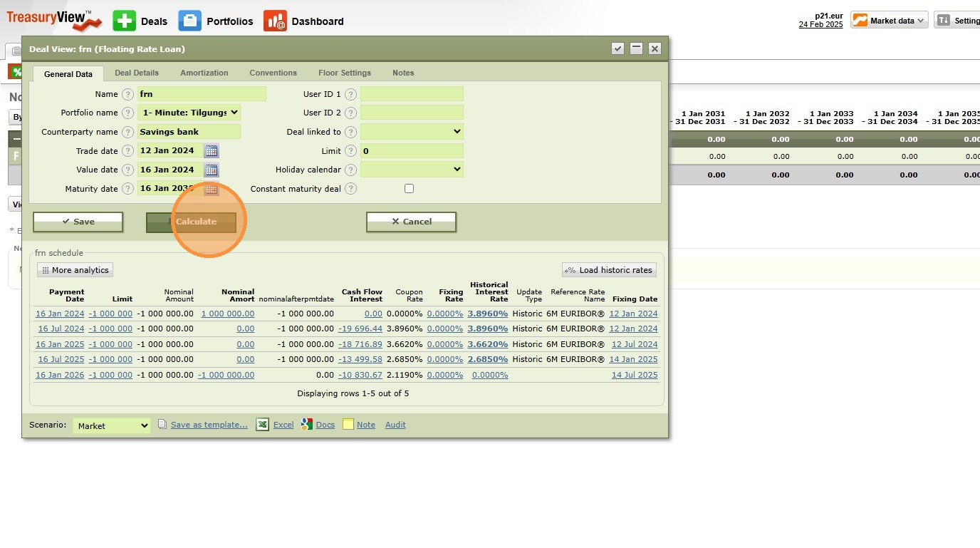Click the Google Docs export icon
The width and height of the screenshot is (980, 548).
[x=307, y=424]
